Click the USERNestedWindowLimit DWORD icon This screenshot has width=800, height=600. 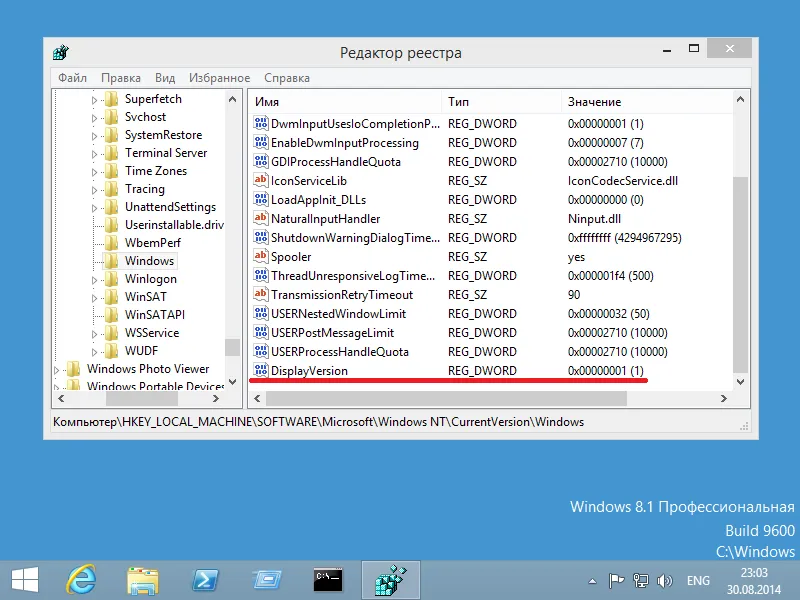261,313
